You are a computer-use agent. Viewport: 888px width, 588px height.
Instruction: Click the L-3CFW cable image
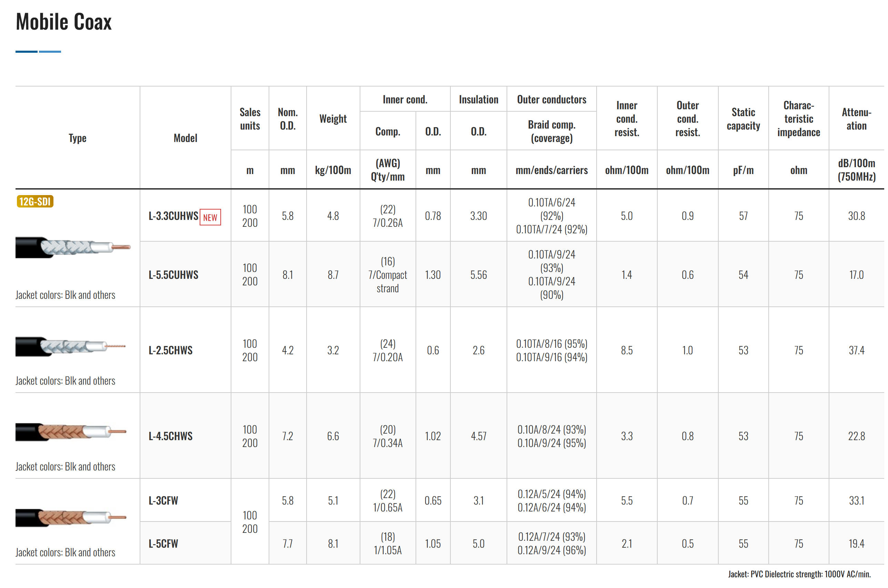click(70, 518)
